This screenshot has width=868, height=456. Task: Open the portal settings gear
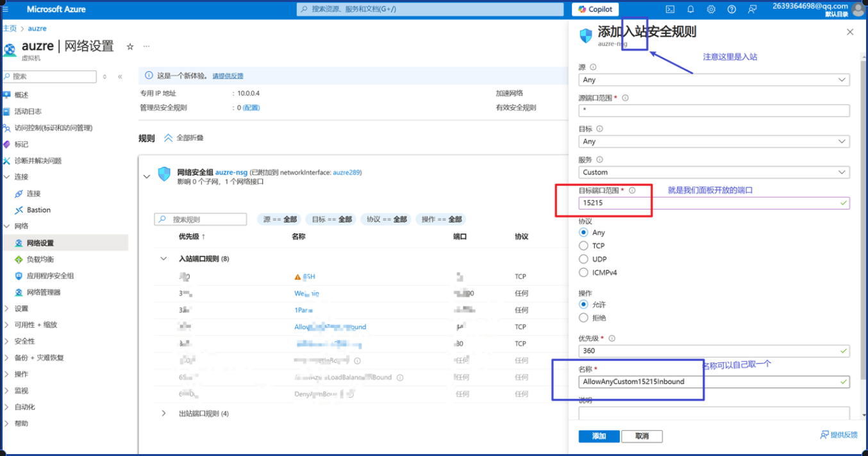point(711,9)
